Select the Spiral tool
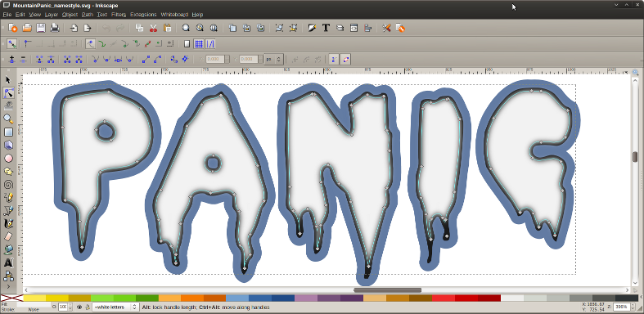Viewport: 644px width, 314px height. (8, 185)
